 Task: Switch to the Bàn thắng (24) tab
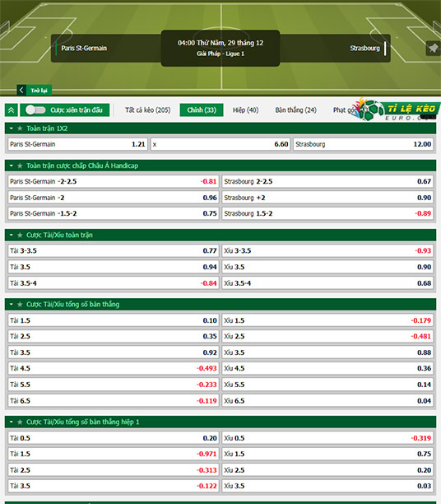click(295, 110)
